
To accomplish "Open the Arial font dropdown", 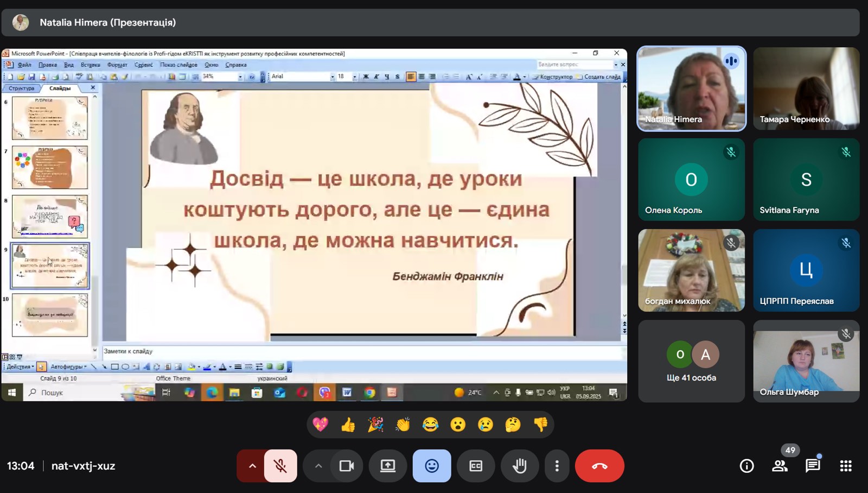I will click(333, 77).
